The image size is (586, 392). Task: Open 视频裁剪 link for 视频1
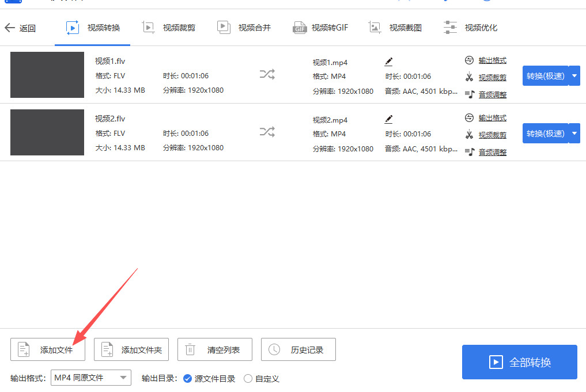[493, 77]
